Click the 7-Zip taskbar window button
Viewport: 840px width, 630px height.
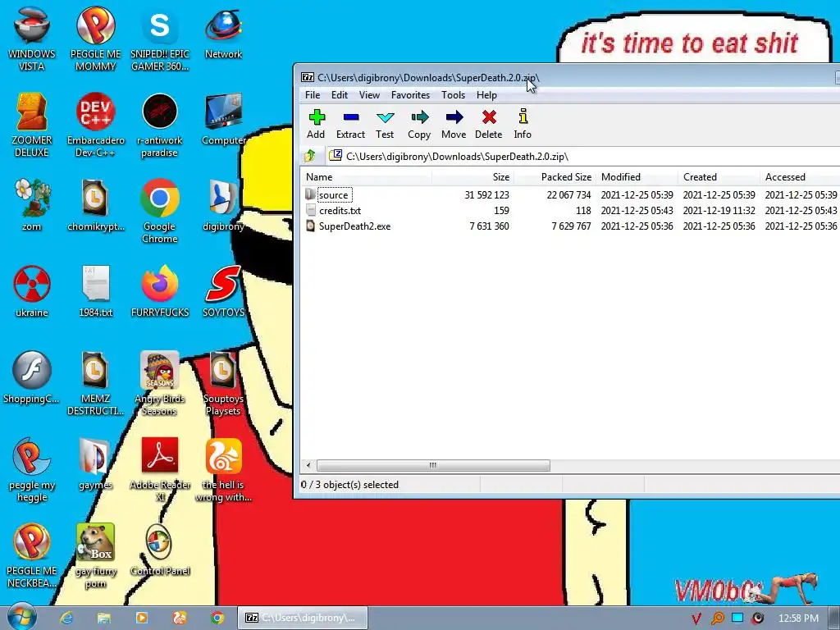[303, 618]
